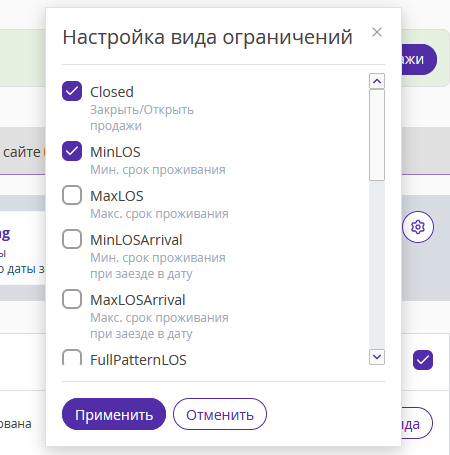
Task: Click the scrollbar thumb in restrictions list
Action: (x=377, y=135)
